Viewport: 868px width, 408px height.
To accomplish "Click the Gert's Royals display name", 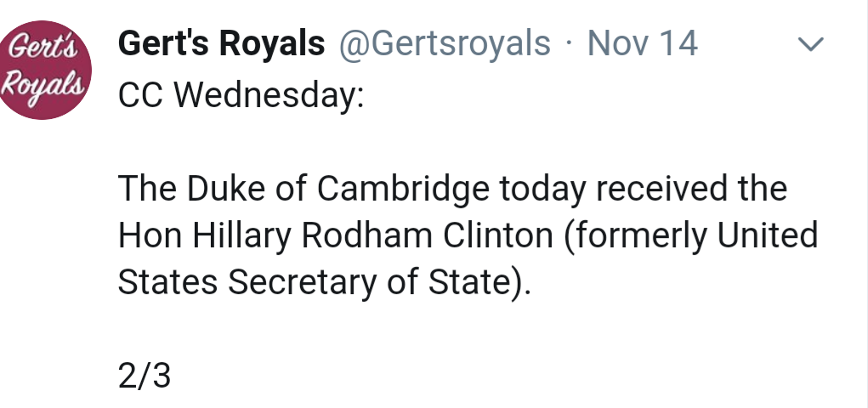I will 221,43.
